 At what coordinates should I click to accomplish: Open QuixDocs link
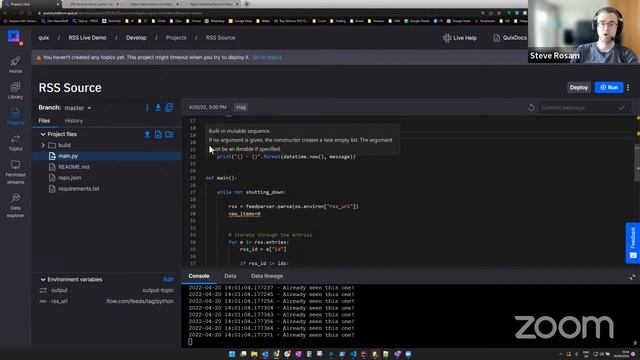(510, 38)
